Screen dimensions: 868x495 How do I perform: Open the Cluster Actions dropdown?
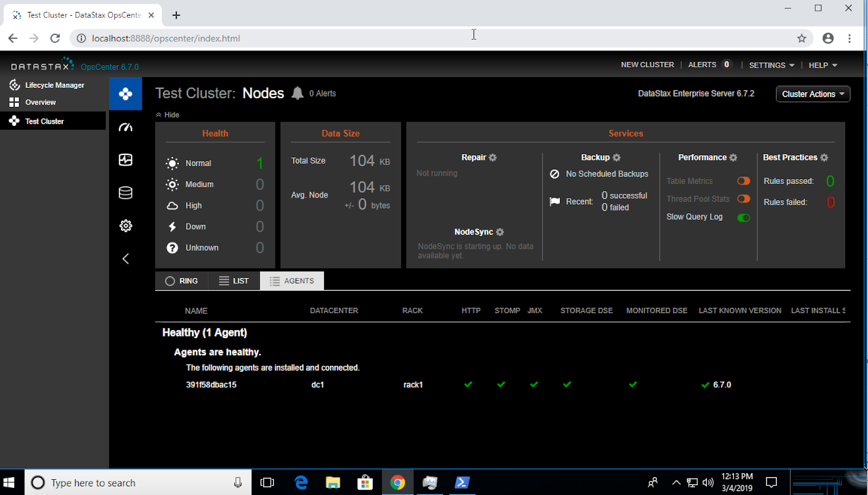[813, 94]
